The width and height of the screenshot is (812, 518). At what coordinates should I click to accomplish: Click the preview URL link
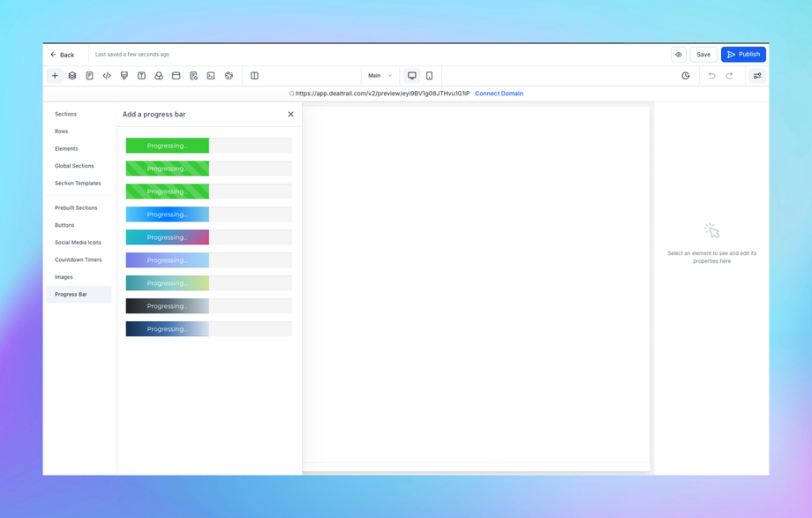pos(382,94)
